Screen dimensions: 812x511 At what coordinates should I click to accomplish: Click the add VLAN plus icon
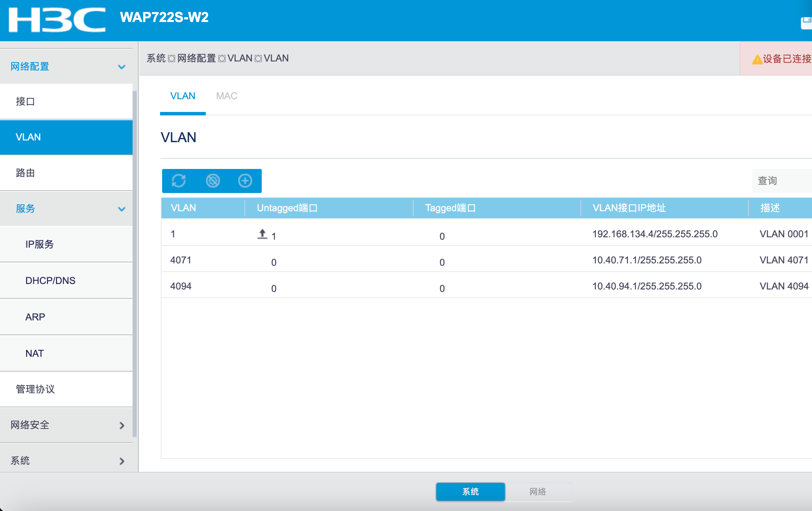pos(245,181)
